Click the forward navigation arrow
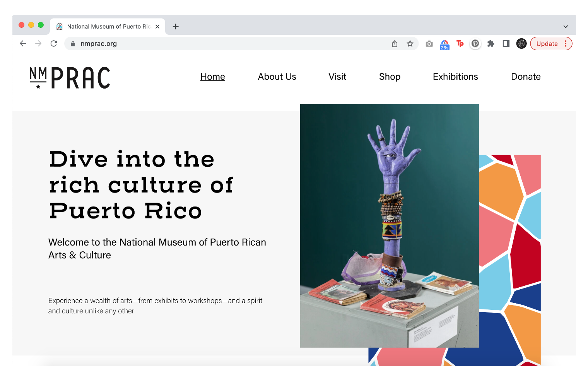 click(x=38, y=44)
